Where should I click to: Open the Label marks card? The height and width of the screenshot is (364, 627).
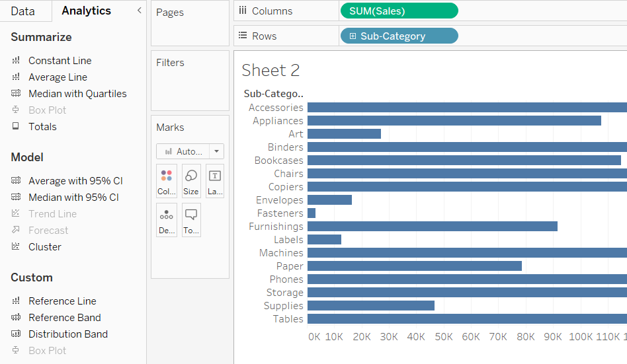tap(215, 181)
